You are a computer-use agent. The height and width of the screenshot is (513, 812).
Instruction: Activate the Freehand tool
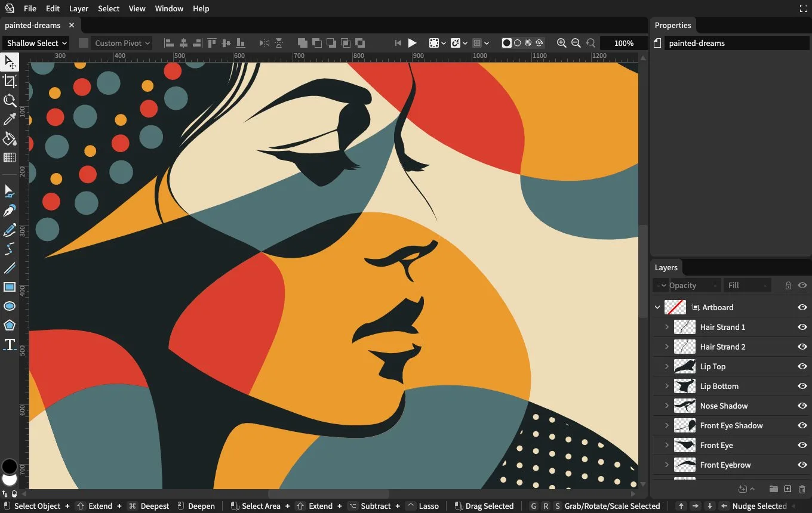click(10, 230)
